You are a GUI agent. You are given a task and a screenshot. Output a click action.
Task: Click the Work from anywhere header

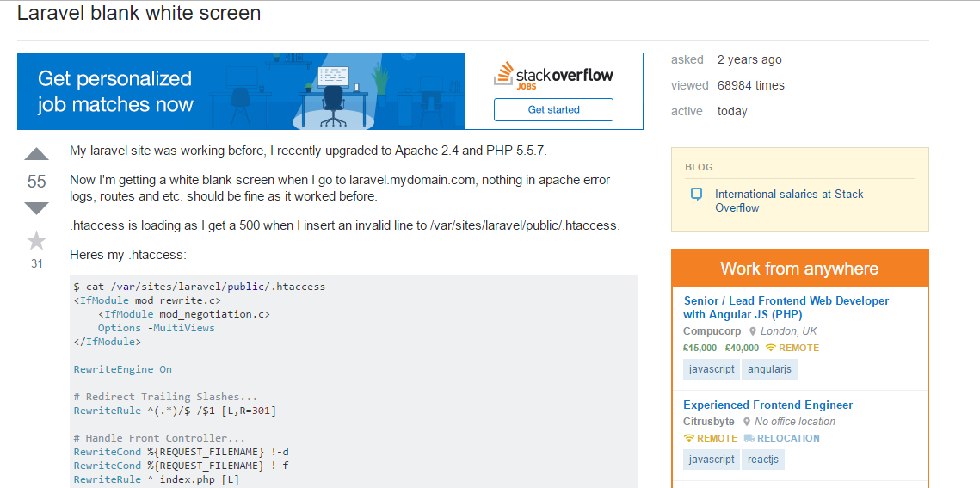[799, 269]
